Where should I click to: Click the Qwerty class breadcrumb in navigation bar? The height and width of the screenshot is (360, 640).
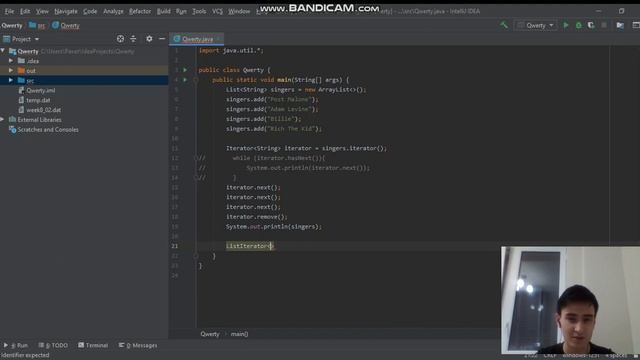coord(66,25)
